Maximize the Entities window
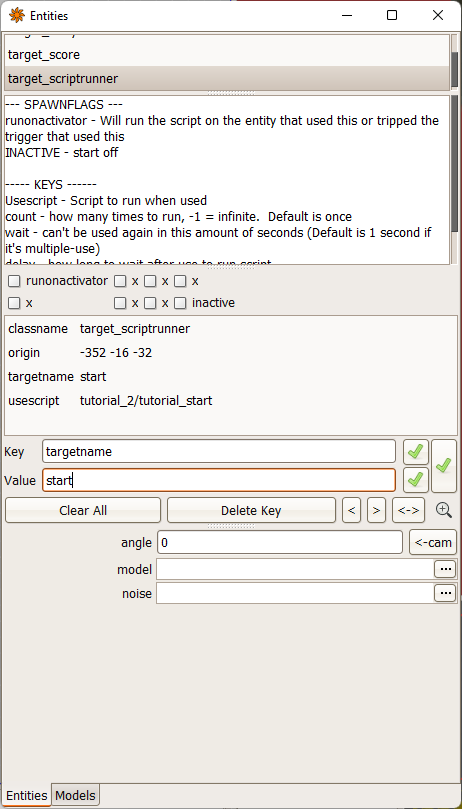This screenshot has height=809, width=462. (392, 15)
